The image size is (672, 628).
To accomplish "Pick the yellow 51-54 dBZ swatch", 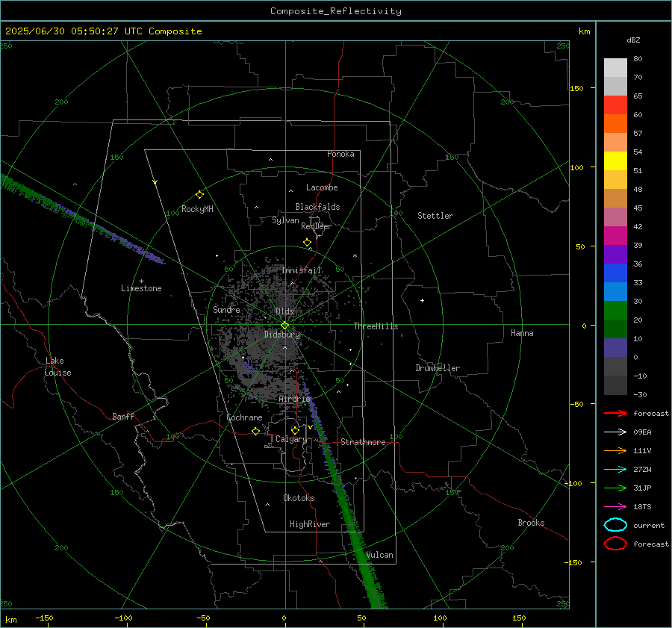I will tap(615, 161).
